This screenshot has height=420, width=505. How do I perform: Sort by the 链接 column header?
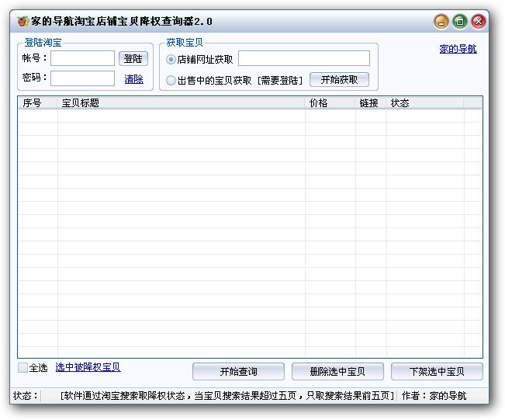point(371,103)
